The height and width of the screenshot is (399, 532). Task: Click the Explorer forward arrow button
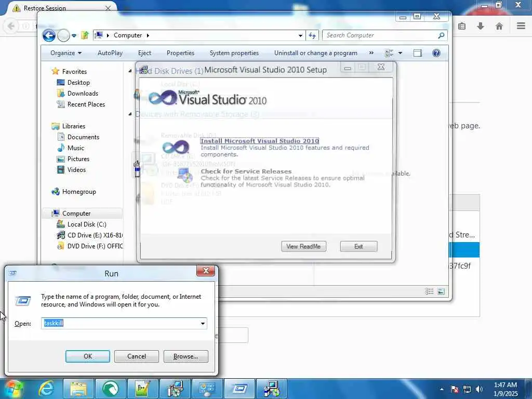click(63, 35)
